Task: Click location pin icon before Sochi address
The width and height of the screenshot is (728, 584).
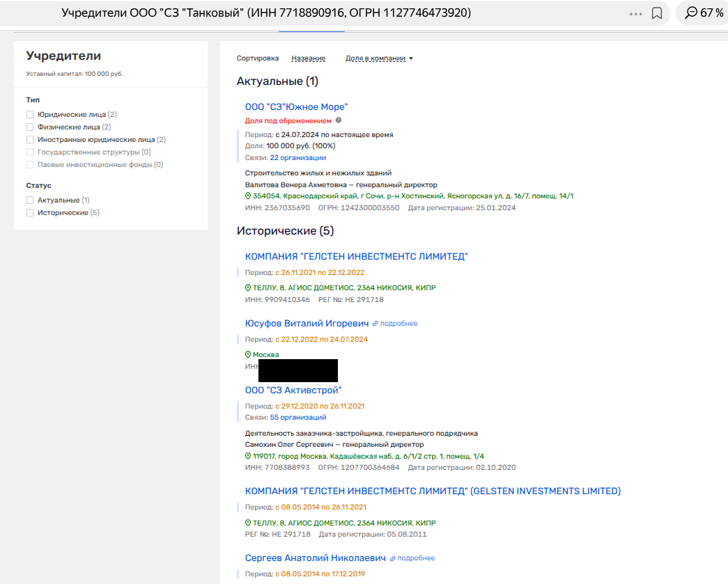Action: (248, 196)
